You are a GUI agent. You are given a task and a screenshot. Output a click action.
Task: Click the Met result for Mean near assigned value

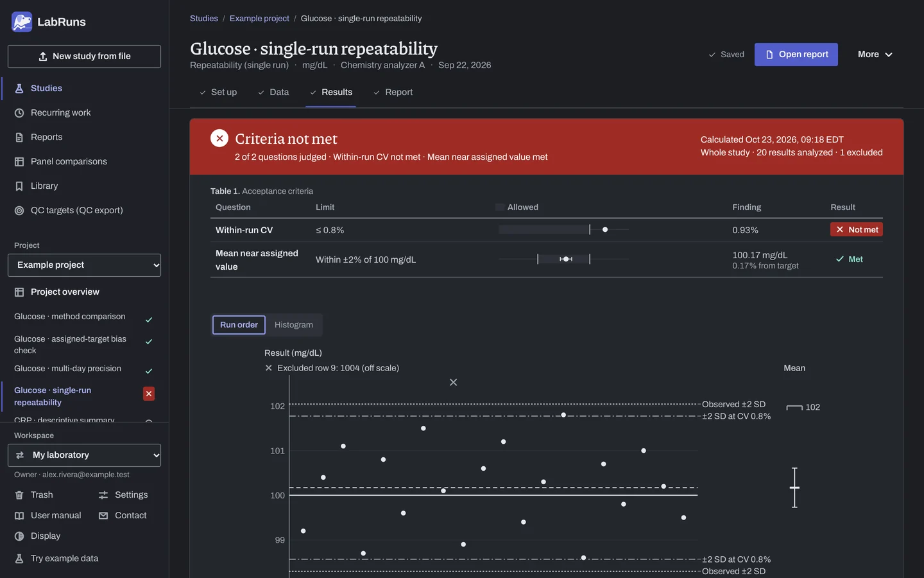pos(850,259)
